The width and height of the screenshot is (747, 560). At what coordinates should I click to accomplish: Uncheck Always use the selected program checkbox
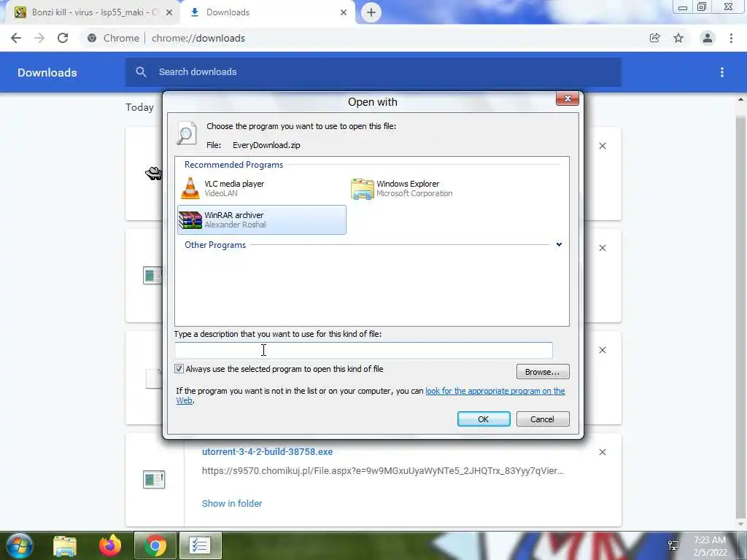click(179, 369)
